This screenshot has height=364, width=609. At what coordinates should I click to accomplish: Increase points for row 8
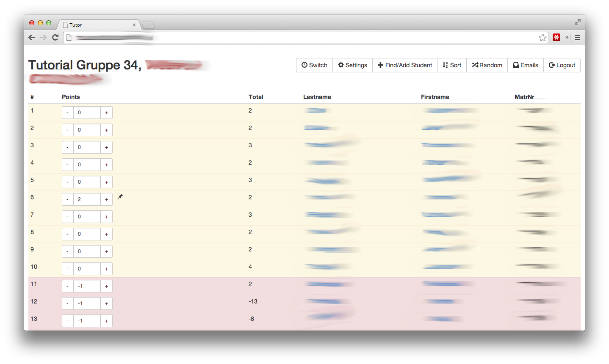(106, 234)
